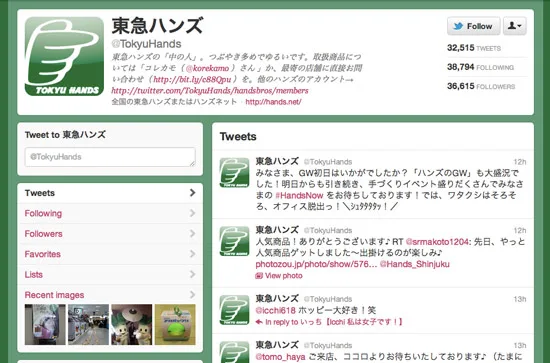This screenshot has height=363, width=550.
Task: Click the 東急ハンズ author name on 人気商品 tweet
Action: 277,230
